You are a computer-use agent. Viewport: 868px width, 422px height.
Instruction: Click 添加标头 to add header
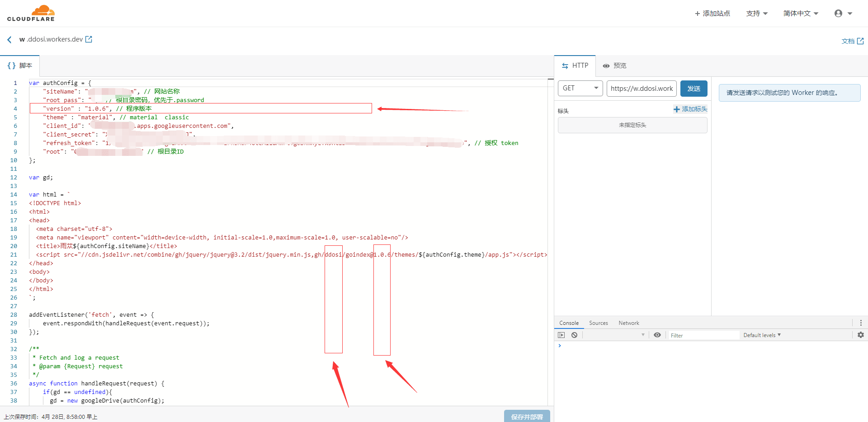point(690,109)
